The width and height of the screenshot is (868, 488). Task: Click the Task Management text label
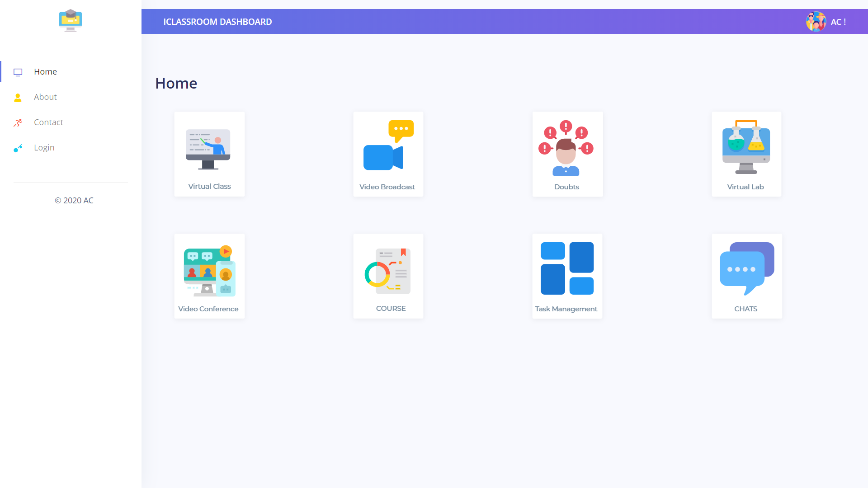point(566,309)
